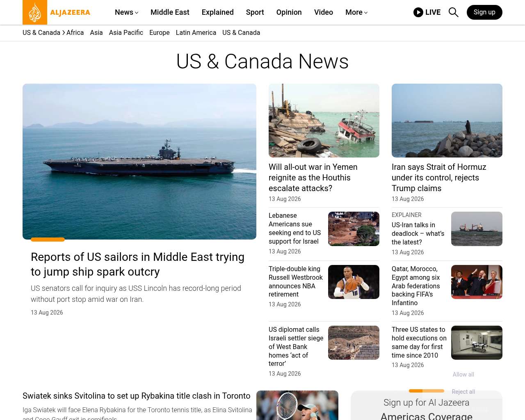Click the Al Jazeera logo
The height and width of the screenshot is (420, 525).
(x=57, y=12)
